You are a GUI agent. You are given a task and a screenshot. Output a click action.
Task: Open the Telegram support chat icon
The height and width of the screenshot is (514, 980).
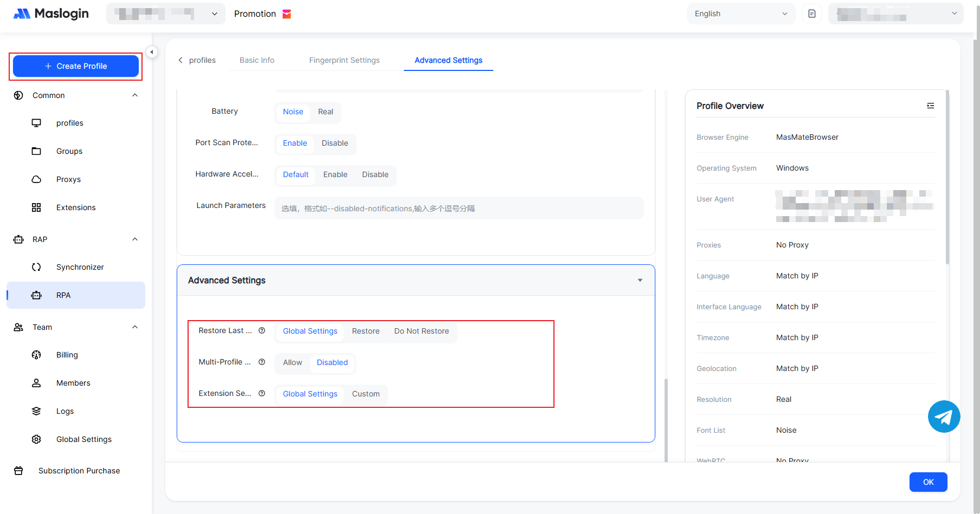click(x=944, y=417)
